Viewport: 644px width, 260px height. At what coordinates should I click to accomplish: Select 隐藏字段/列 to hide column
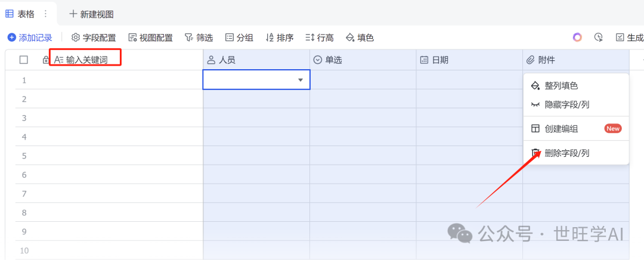(x=566, y=104)
